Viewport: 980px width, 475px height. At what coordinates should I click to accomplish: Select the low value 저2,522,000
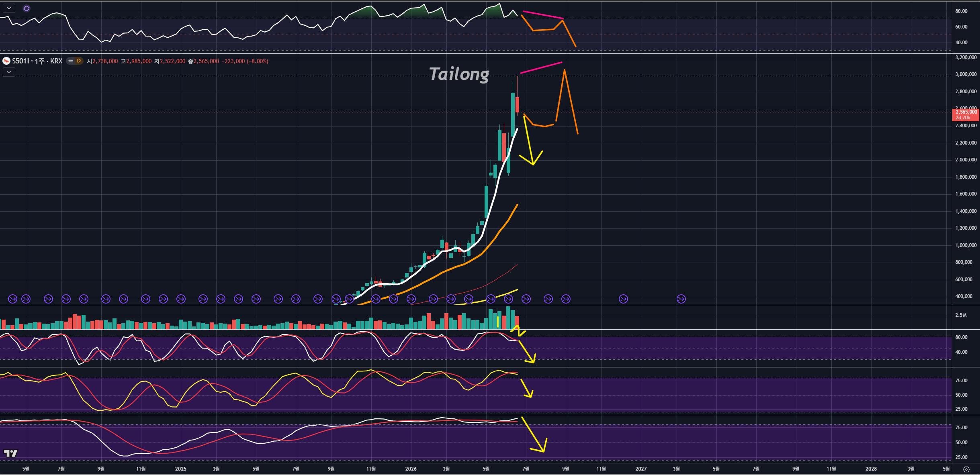tap(170, 61)
